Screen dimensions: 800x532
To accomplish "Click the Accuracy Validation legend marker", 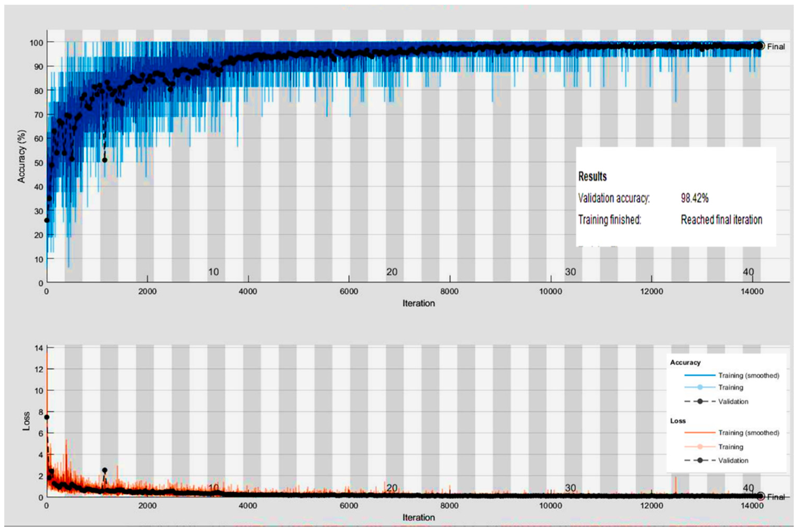I will tap(700, 401).
